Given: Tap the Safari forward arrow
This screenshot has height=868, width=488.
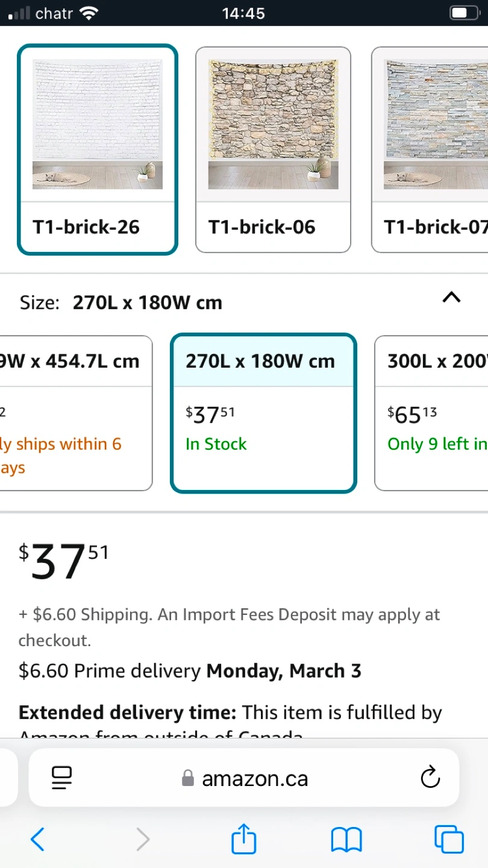Looking at the screenshot, I should (x=143, y=838).
